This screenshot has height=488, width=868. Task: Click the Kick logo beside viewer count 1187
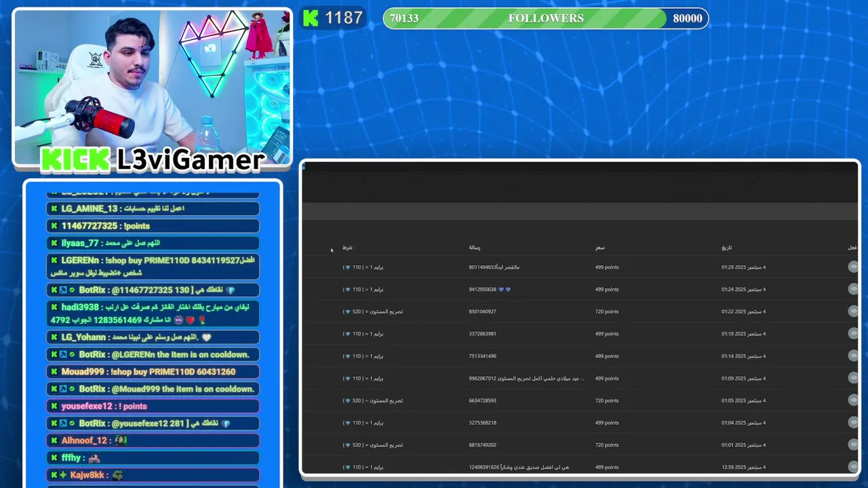click(x=311, y=18)
